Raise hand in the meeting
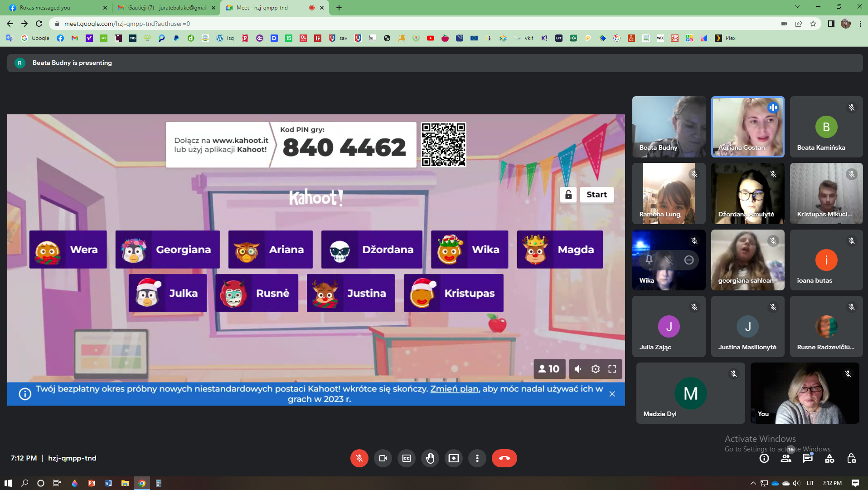Screen dimensions: 868x490 (430, 458)
